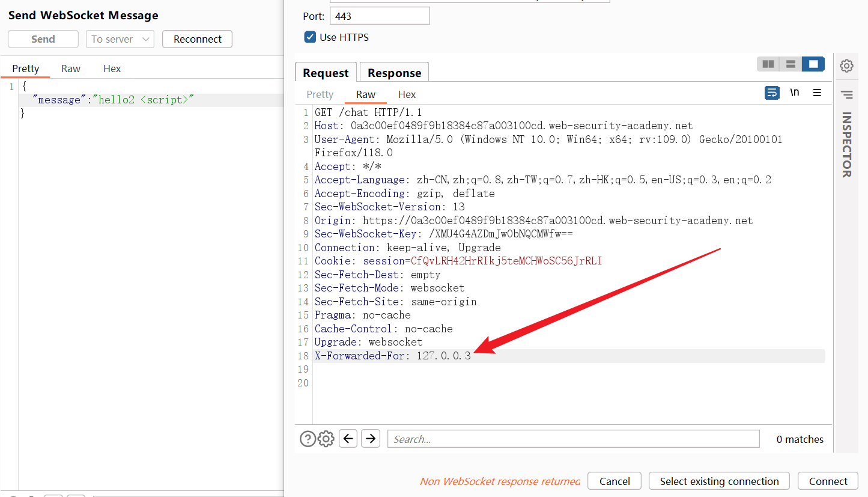Toggle word wrap icon in request editor
The image size is (868, 497).
pyautogui.click(x=772, y=93)
